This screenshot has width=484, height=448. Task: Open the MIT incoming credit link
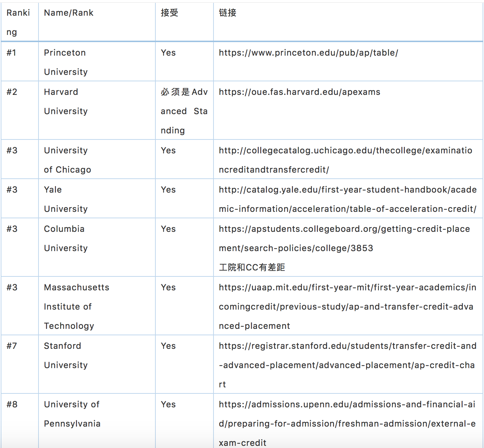[347, 287]
